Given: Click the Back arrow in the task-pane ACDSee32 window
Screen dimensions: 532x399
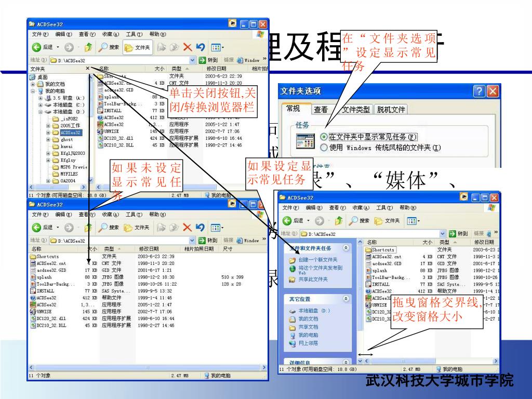Looking at the screenshot, I should tap(287, 221).
